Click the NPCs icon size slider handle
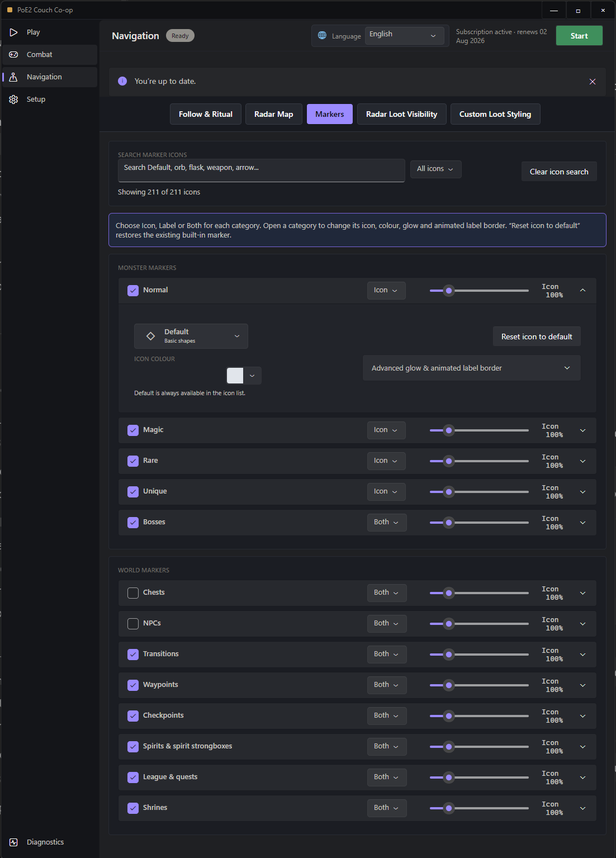Image resolution: width=616 pixels, height=858 pixels. click(x=449, y=624)
